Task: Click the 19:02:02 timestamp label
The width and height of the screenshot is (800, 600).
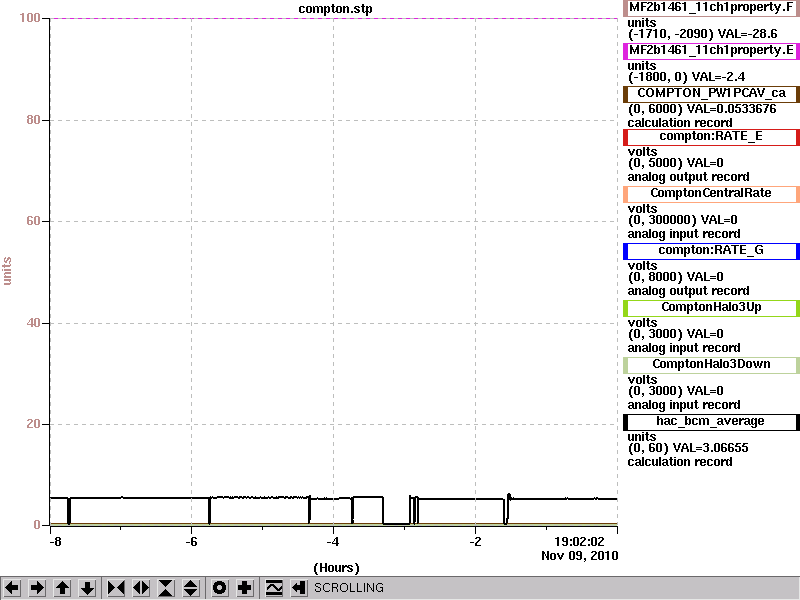Action: [x=579, y=542]
